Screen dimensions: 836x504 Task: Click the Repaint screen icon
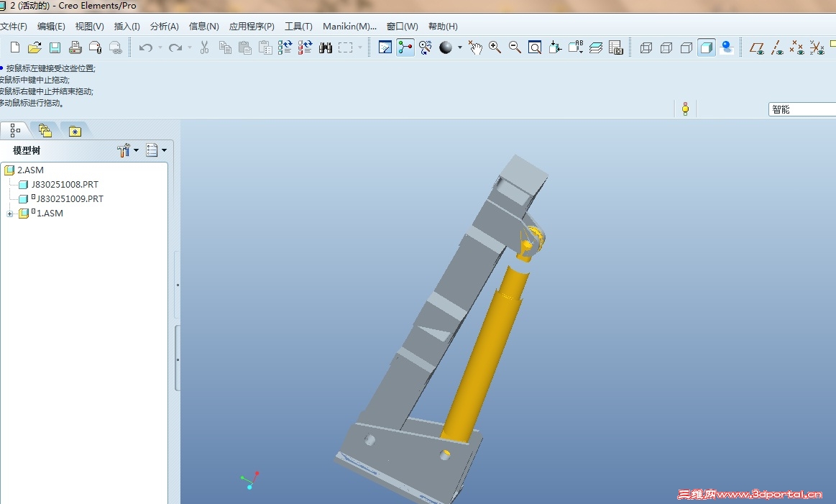coord(385,47)
